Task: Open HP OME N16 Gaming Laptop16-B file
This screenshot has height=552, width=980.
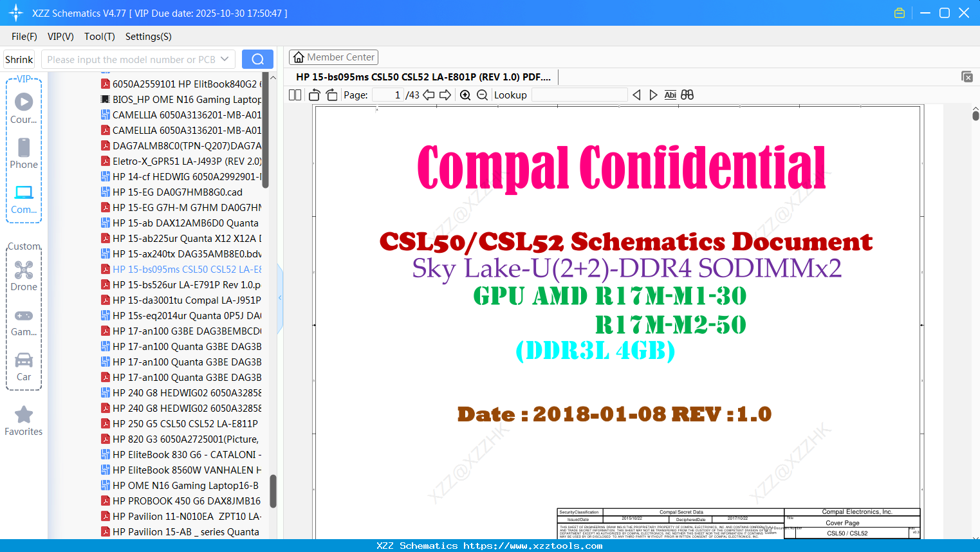Action: coord(180,485)
